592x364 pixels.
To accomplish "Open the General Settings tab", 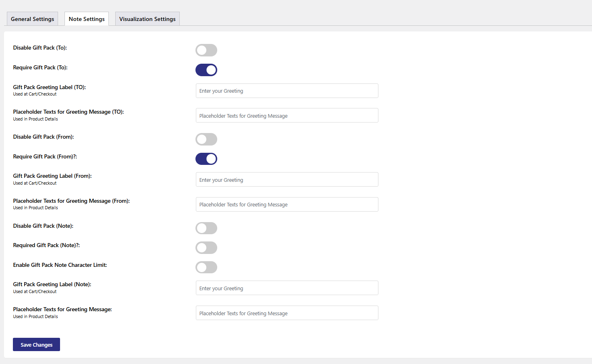I will point(33,19).
